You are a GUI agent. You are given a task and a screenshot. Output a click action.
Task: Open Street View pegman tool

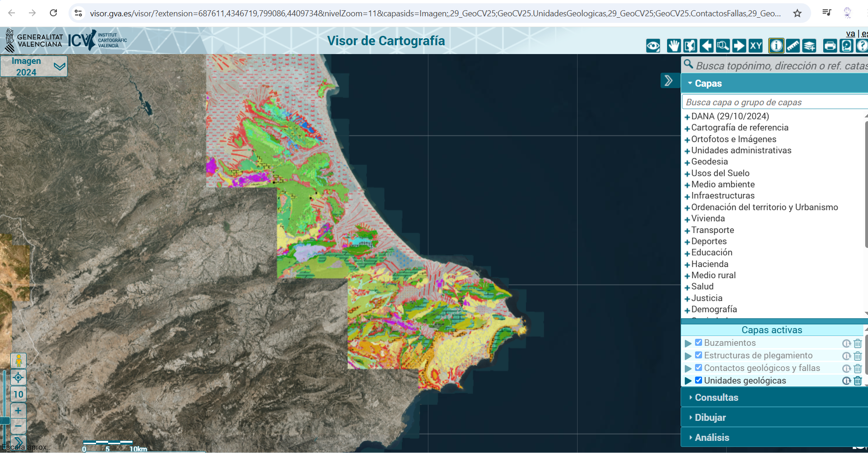(19, 361)
